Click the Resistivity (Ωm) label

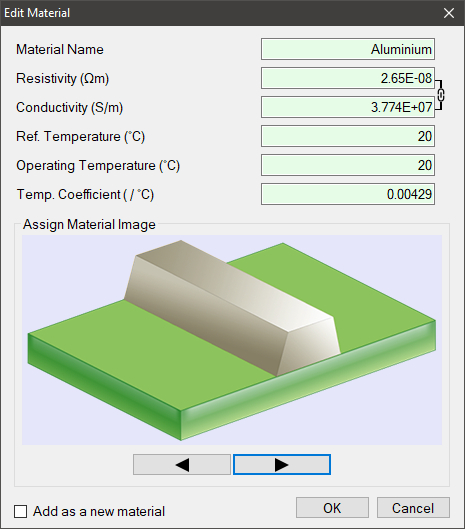pyautogui.click(x=62, y=79)
